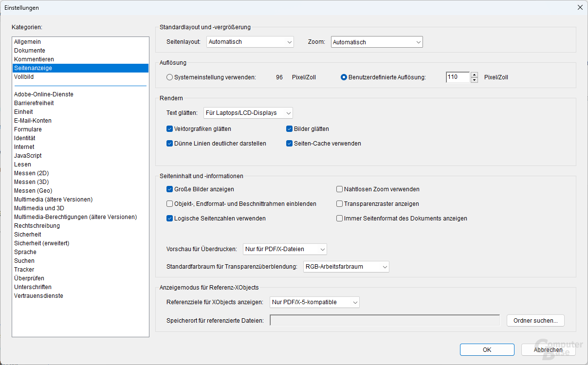This screenshot has width=588, height=365.
Task: Select Vollbild category
Action: [x=80, y=77]
